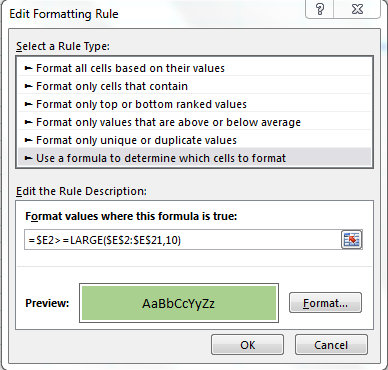Viewport: 388px width, 370px height.
Task: Click the collapse dialog range selector icon
Action: (x=352, y=239)
